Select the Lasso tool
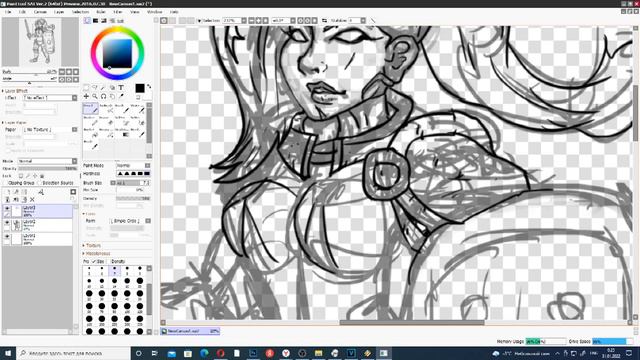This screenshot has height=360, width=640. coord(95,87)
